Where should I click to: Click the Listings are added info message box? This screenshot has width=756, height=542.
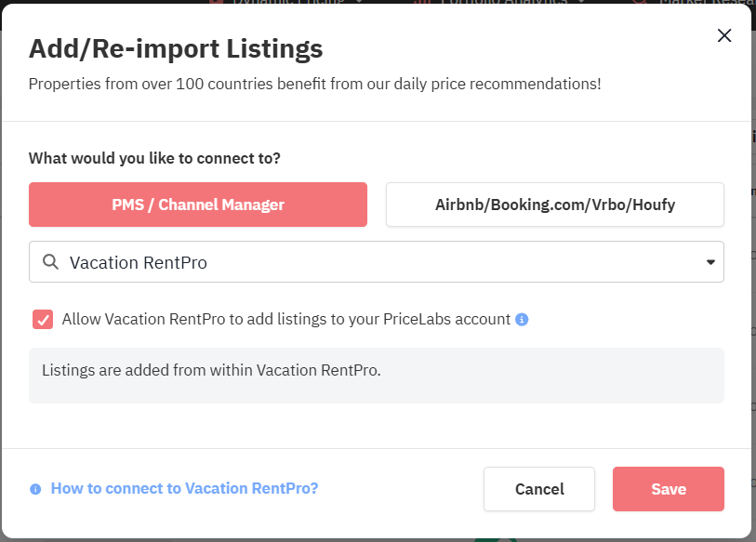376,376
